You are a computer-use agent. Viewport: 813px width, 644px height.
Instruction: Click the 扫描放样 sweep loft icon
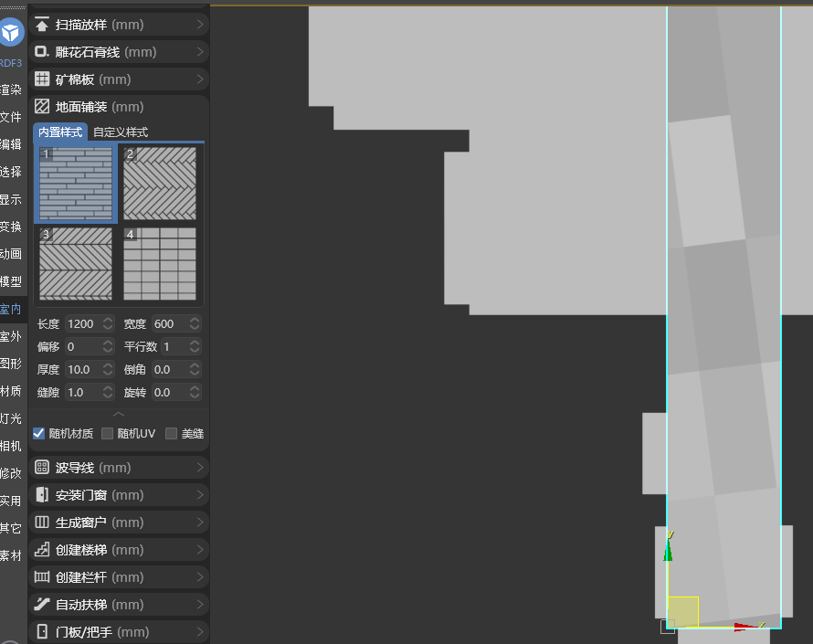point(41,25)
